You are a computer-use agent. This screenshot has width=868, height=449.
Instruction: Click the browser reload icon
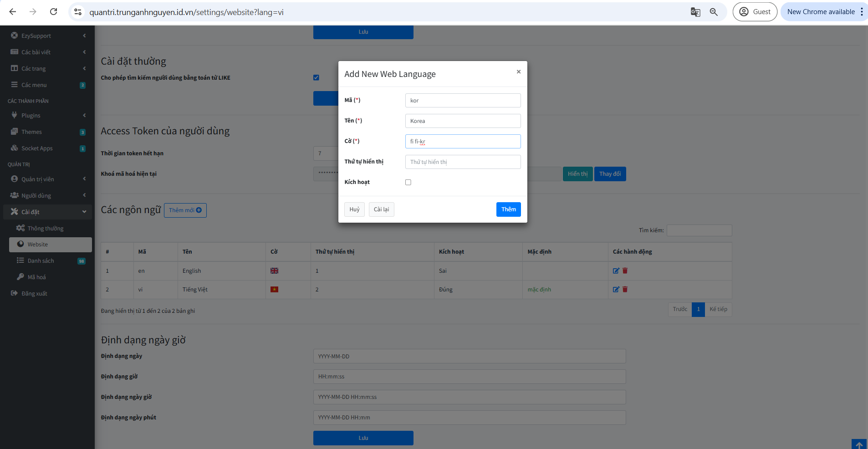click(x=53, y=12)
